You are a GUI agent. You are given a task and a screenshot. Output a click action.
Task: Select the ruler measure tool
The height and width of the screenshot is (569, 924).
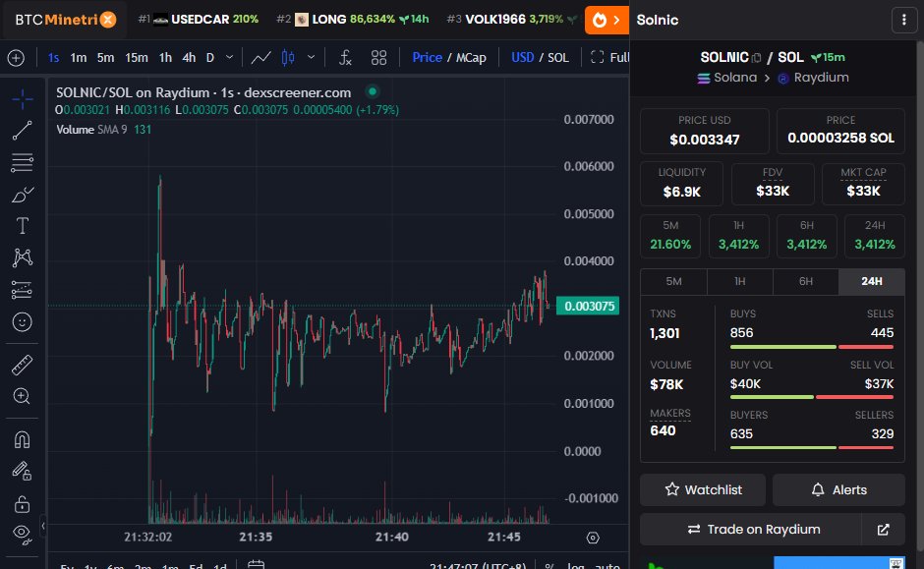tap(23, 366)
